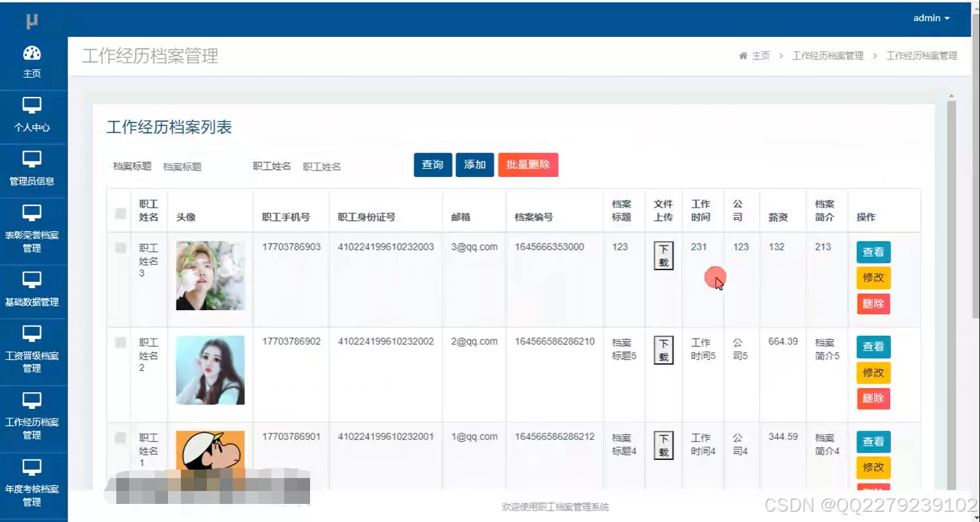Click the red 批量删除 button
The width and height of the screenshot is (980, 522).
click(x=528, y=165)
